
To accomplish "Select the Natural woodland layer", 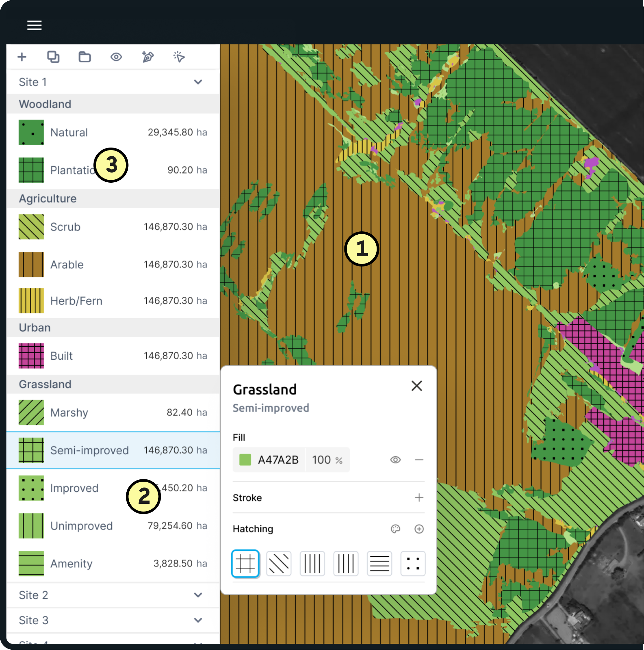I will coord(113,133).
